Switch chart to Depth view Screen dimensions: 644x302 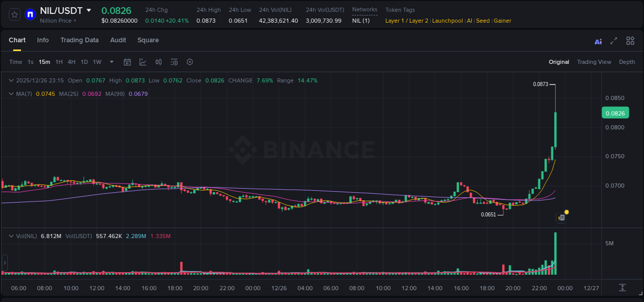pos(626,62)
